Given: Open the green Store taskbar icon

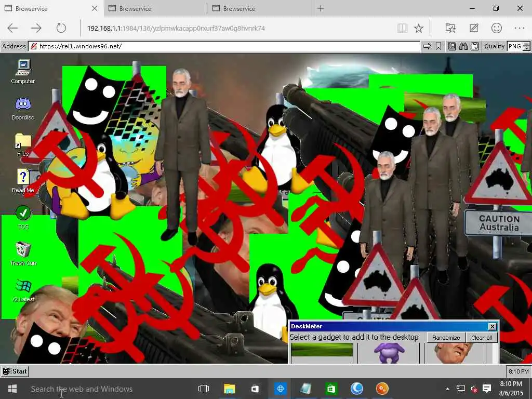Looking at the screenshot, I should click(331, 389).
